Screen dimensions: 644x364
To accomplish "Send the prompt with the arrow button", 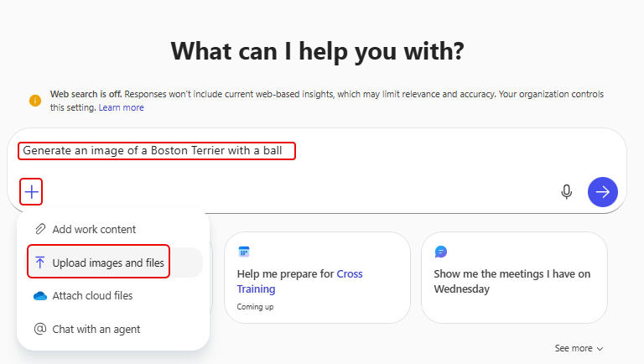I will coord(602,192).
